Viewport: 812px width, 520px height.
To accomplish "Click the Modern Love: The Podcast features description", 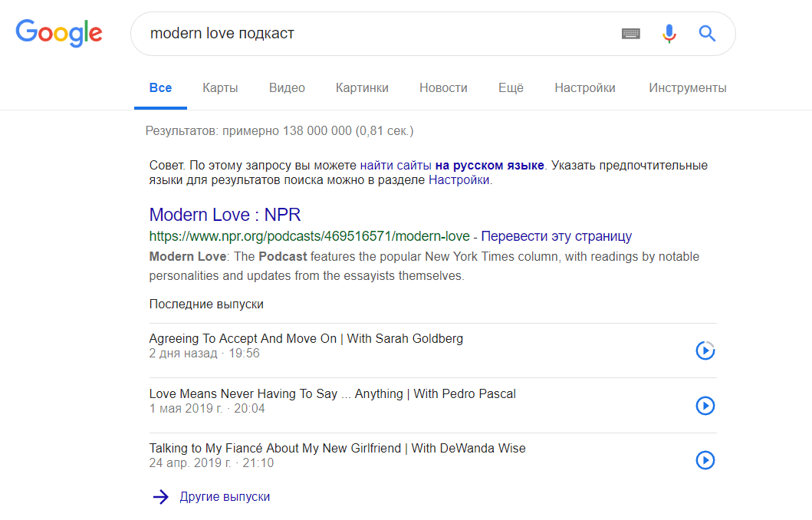I will pos(424,266).
